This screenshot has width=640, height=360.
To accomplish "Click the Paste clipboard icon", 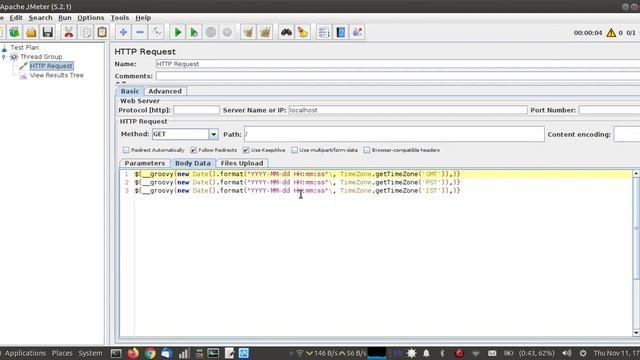I will click(102, 32).
